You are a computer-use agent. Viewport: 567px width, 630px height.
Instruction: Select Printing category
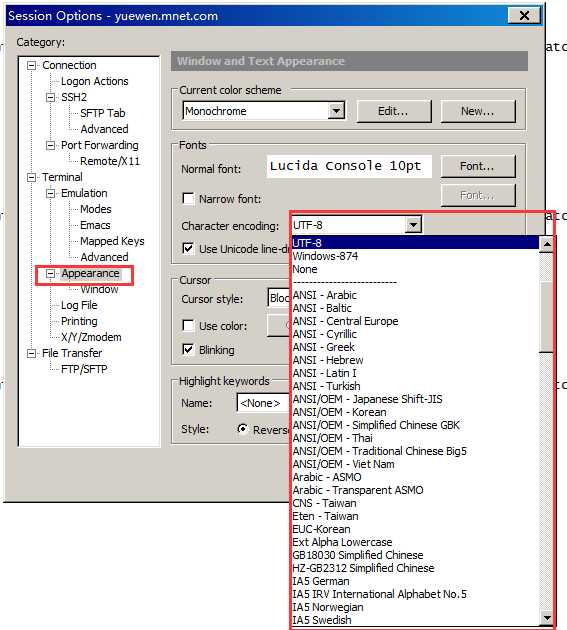click(79, 321)
